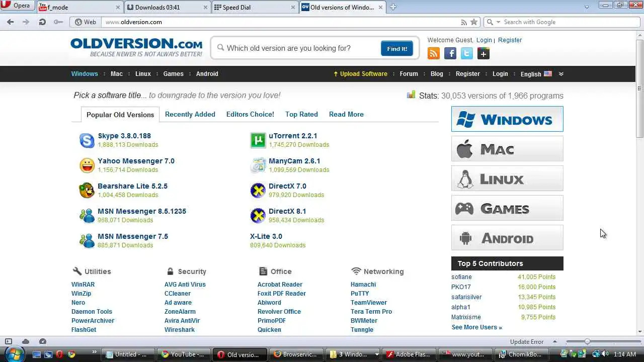Open the TeamViewer link under Networking

[x=369, y=303]
